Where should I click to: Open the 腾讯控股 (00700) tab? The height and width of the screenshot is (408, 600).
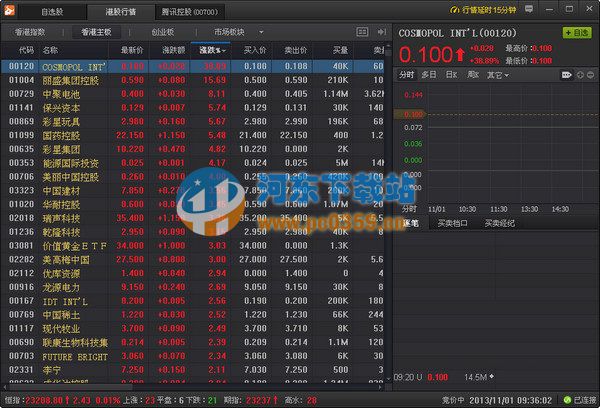coord(189,12)
